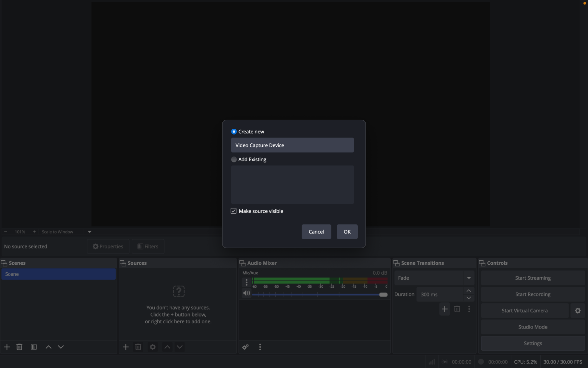The width and height of the screenshot is (588, 368).
Task: Start Virtual Camera
Action: (524, 311)
